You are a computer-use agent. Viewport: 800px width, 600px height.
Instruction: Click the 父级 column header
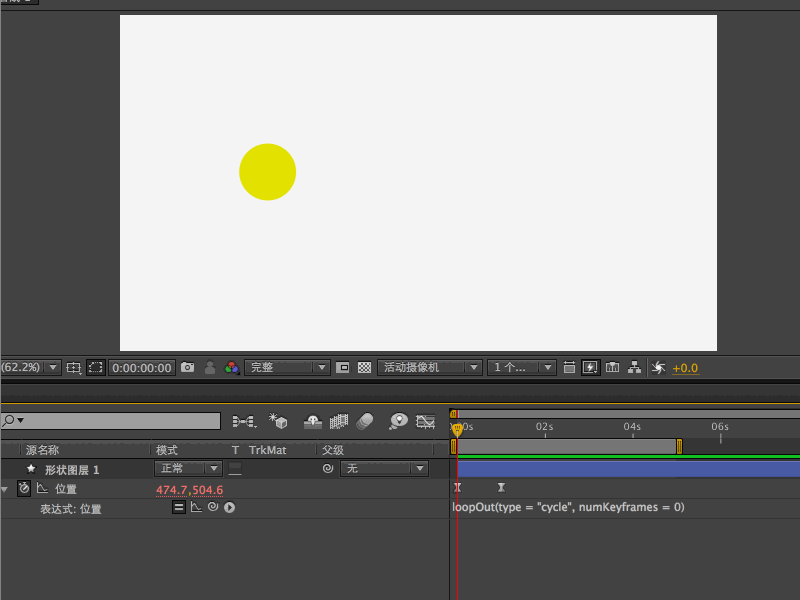click(x=333, y=450)
